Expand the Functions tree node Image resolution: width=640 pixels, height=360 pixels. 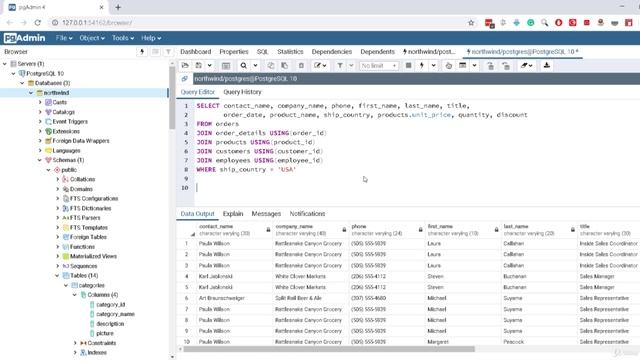(x=58, y=247)
